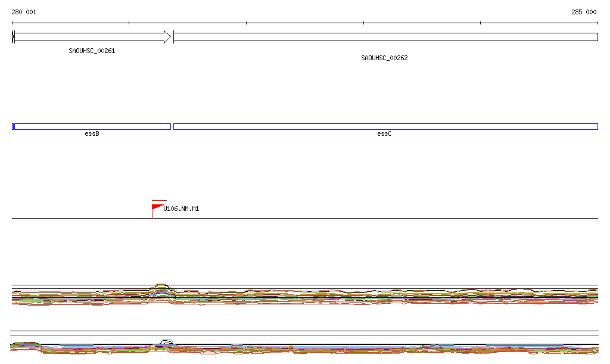Screen dimensions: 610x364
Task: Click the short red line above the flag
Action: pos(159,201)
